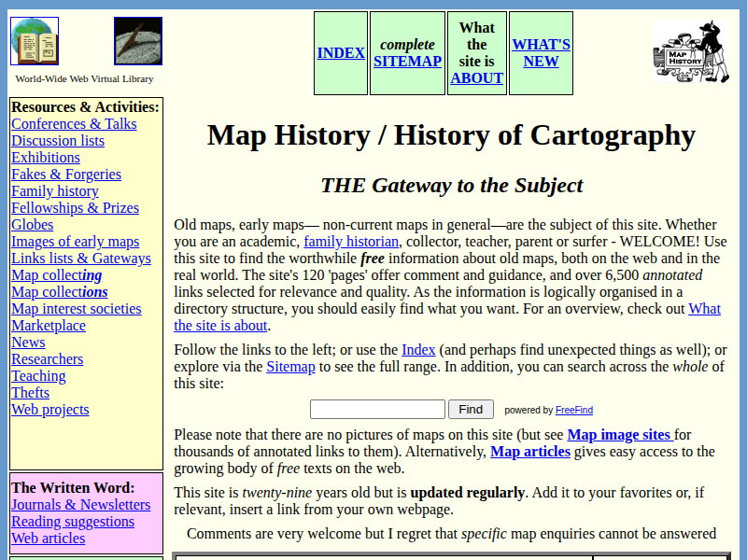Open 'What the site is ABOUT'
This screenshot has height=560, width=747.
pyautogui.click(x=476, y=52)
